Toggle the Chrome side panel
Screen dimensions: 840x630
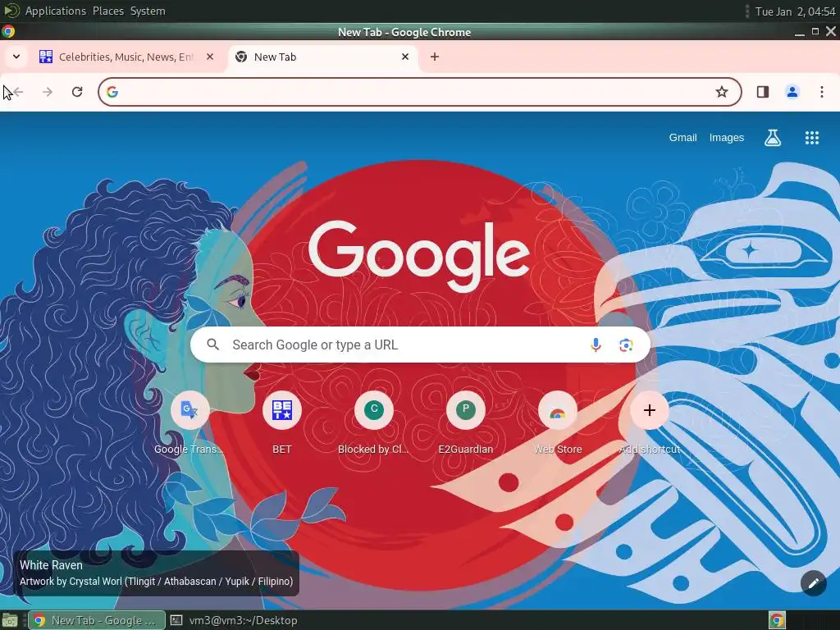[x=762, y=92]
